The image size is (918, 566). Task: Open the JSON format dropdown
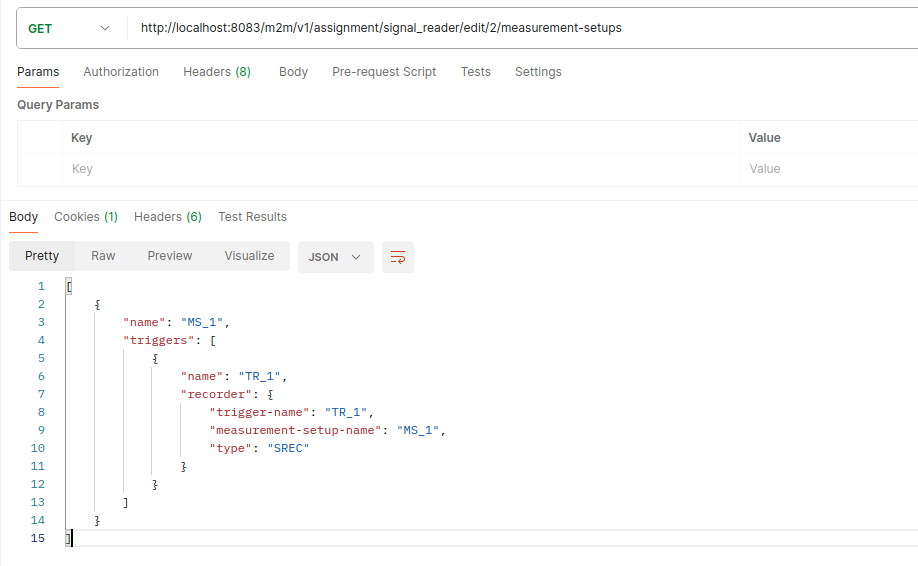335,257
